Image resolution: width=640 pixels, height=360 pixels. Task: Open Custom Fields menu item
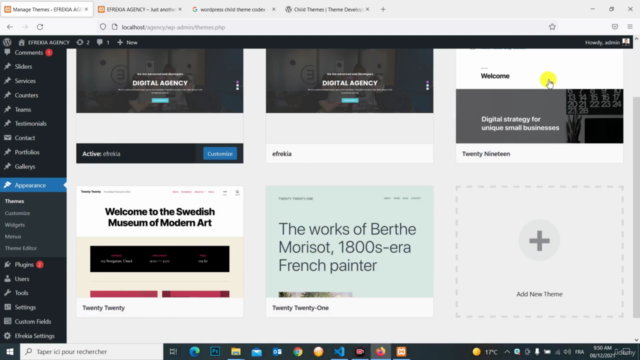coord(33,322)
